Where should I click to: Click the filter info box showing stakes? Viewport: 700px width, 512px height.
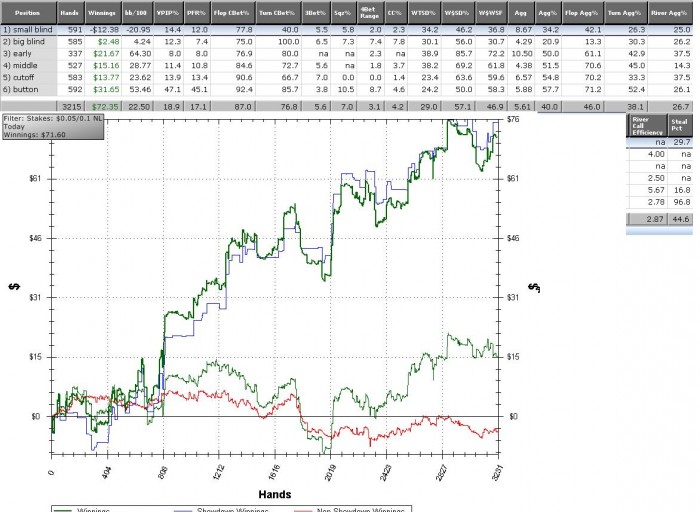click(53, 127)
